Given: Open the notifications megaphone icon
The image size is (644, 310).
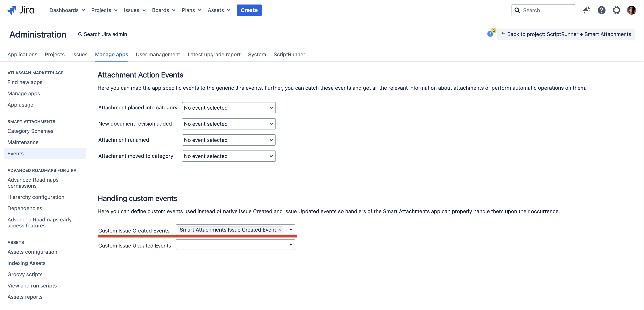Looking at the screenshot, I should point(586,10).
